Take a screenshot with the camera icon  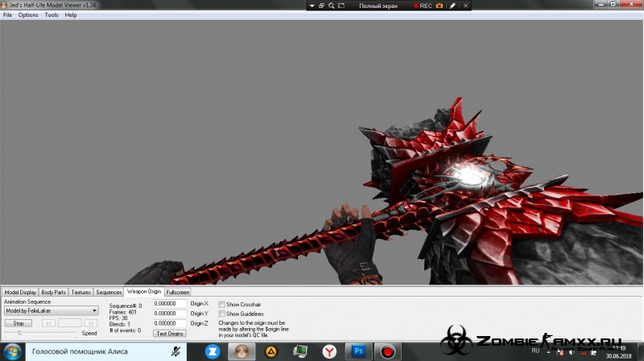440,6
